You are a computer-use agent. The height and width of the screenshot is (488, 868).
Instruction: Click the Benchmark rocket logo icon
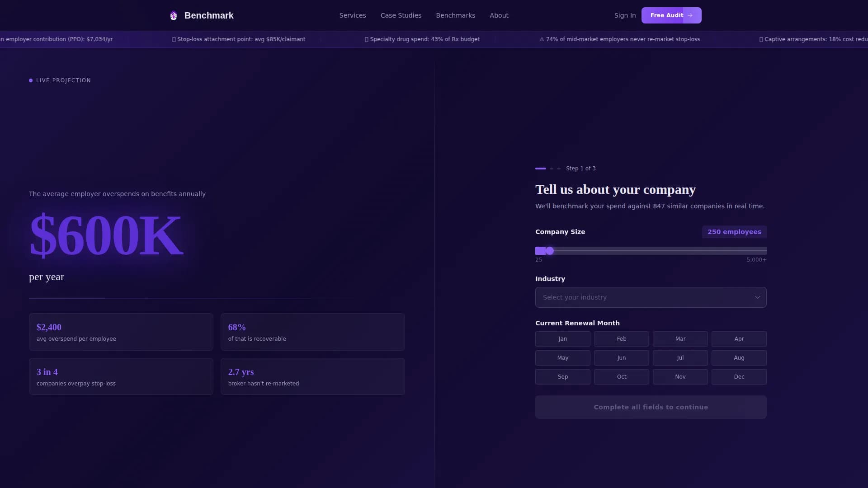[173, 15]
